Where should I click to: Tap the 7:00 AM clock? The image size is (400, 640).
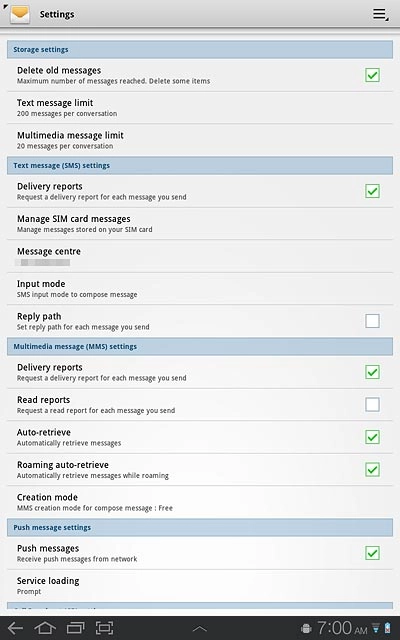pyautogui.click(x=342, y=628)
